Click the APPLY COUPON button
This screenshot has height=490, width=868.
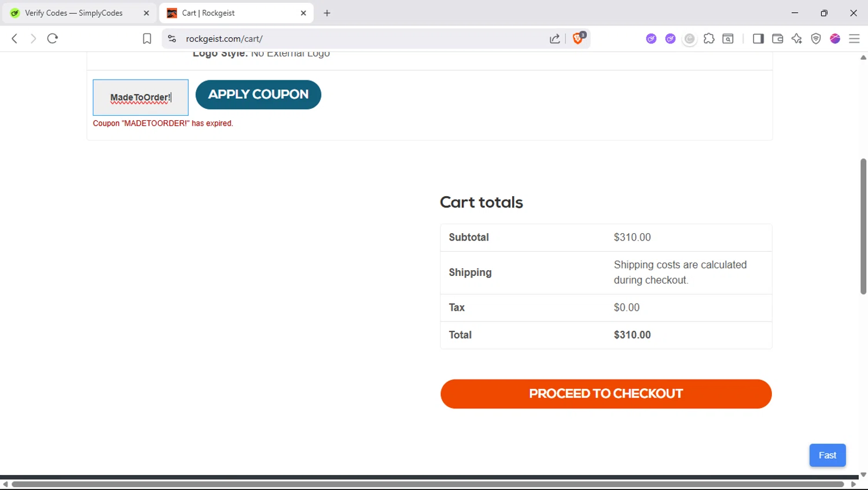258,94
